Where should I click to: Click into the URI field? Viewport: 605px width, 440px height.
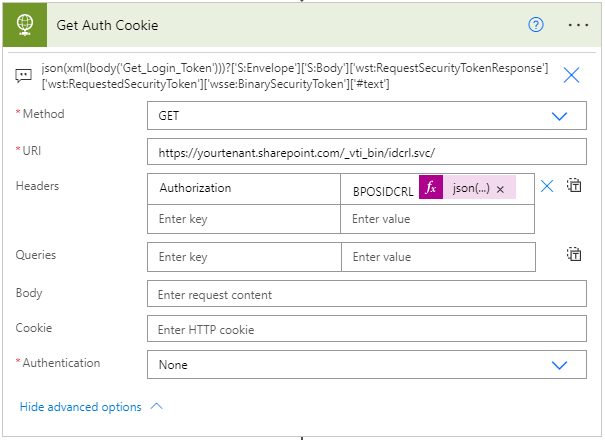coord(366,152)
